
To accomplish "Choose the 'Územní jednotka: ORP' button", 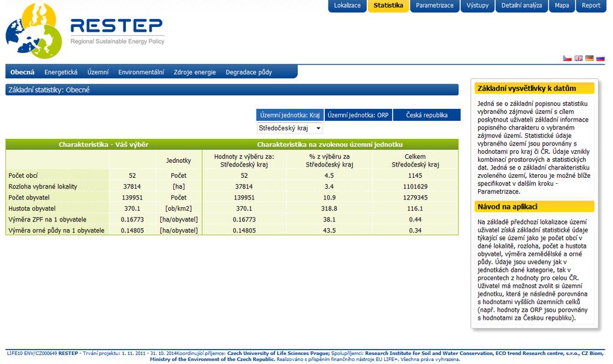I will (358, 115).
